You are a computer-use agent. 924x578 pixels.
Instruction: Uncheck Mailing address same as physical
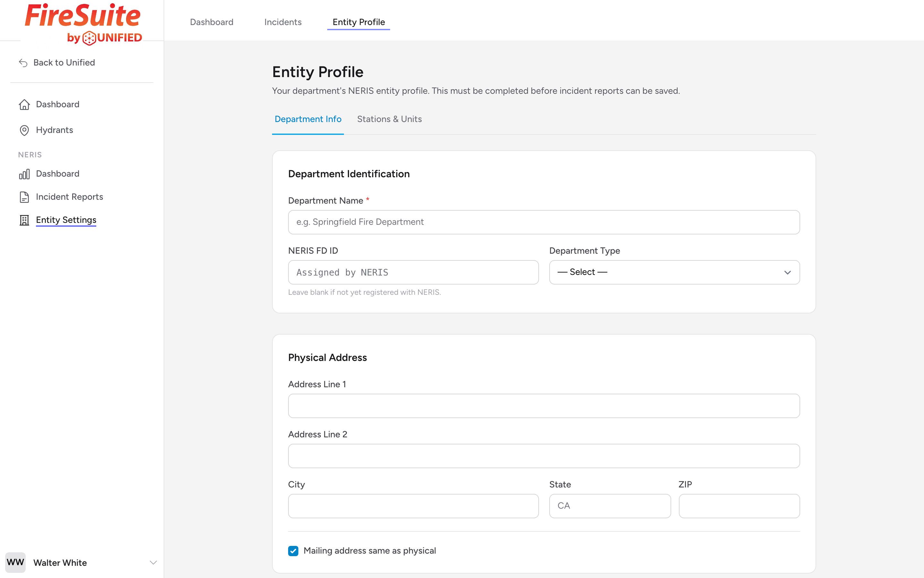point(293,550)
